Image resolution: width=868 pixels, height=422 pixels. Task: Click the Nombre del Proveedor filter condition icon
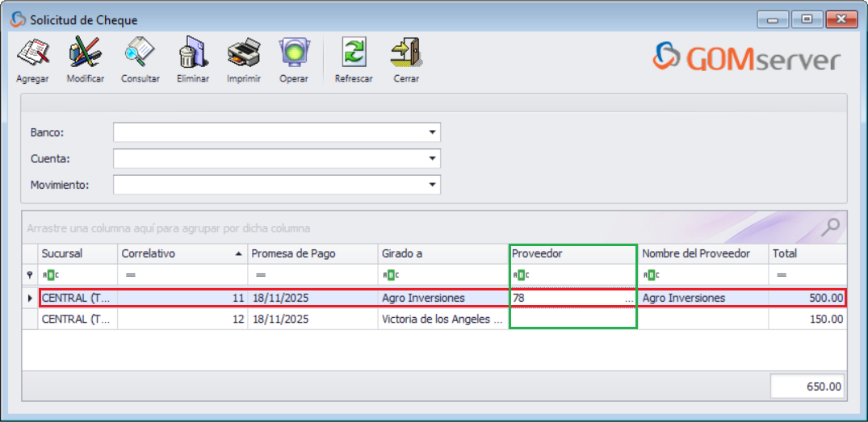[x=651, y=274]
